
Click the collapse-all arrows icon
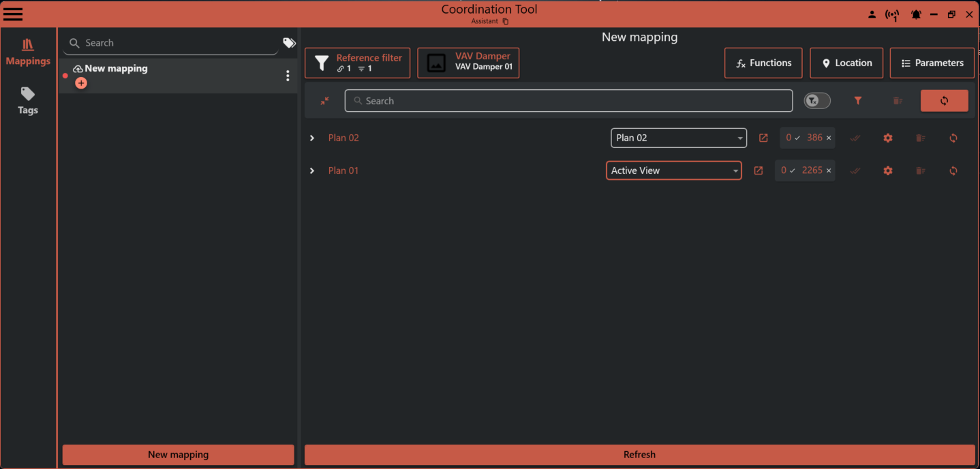pyautogui.click(x=324, y=100)
